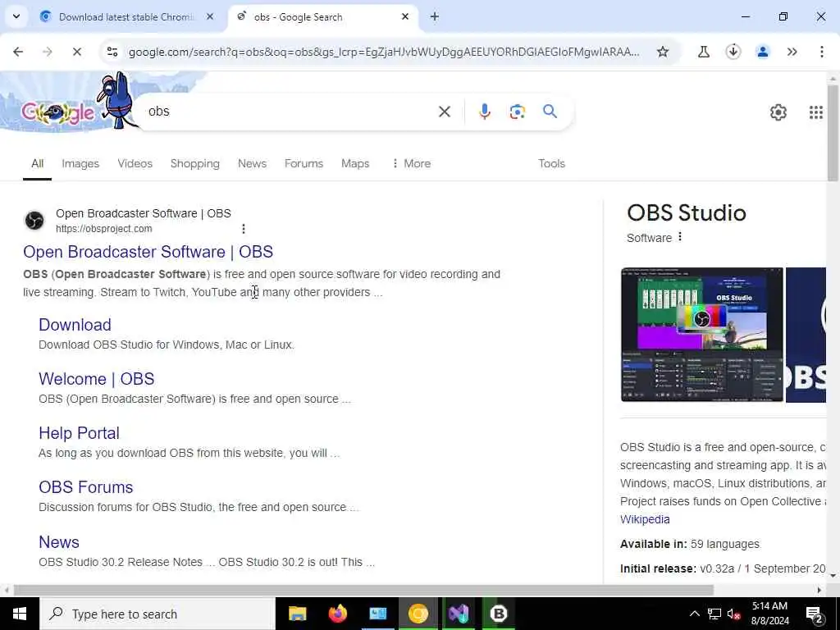This screenshot has width=840, height=630.
Task: Open the tab search dropdown arrow
Action: (x=16, y=16)
